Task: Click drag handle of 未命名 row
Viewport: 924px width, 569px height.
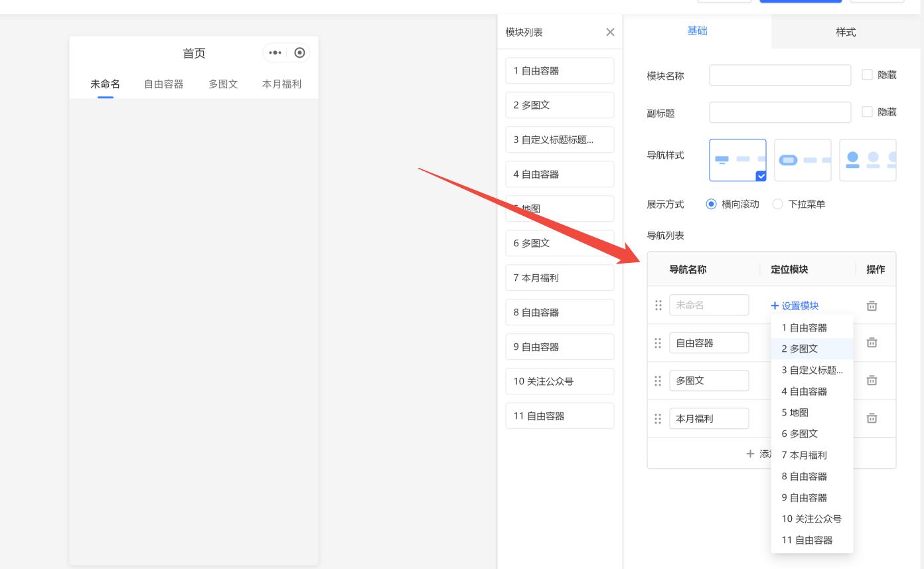Action: coord(658,305)
